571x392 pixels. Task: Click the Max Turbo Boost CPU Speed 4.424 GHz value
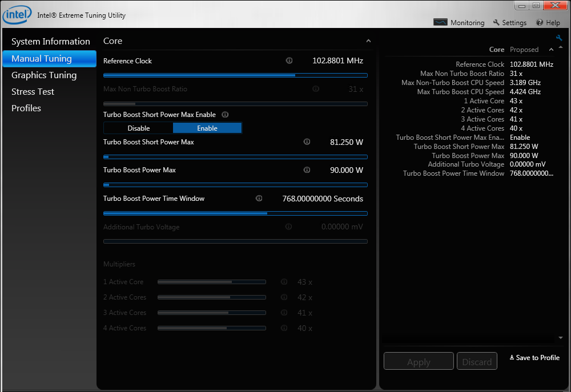click(x=525, y=92)
